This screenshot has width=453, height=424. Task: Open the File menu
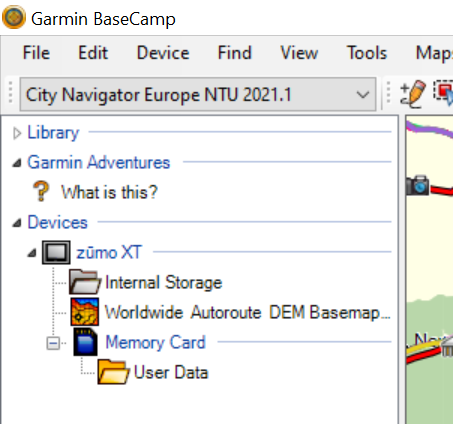36,53
